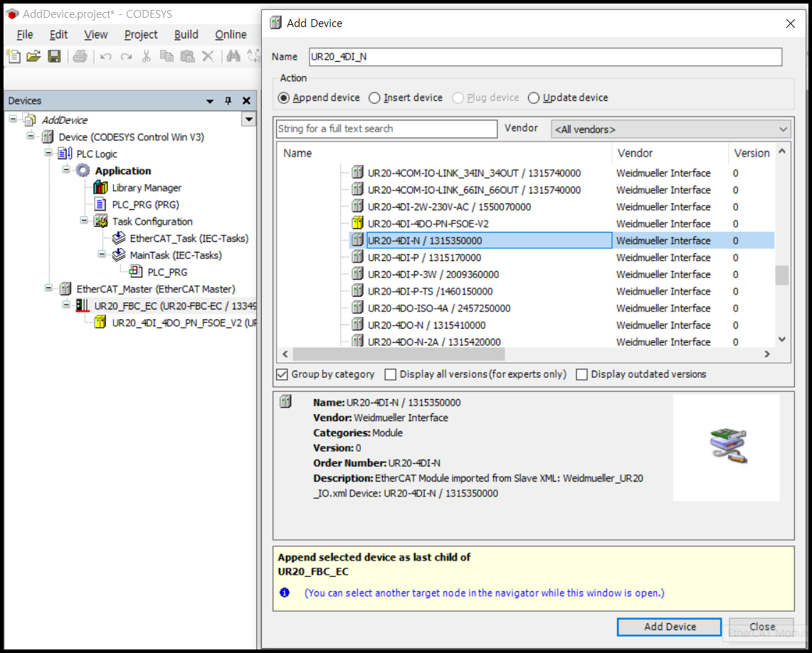Image resolution: width=812 pixels, height=653 pixels.
Task: Close the Devices panel
Action: (246, 101)
